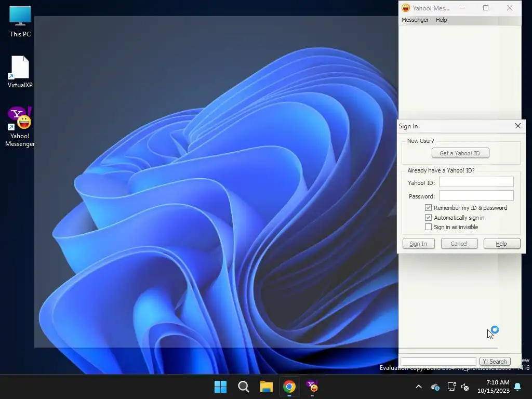Close the Sign In dialog
This screenshot has height=399, width=532.
[518, 126]
